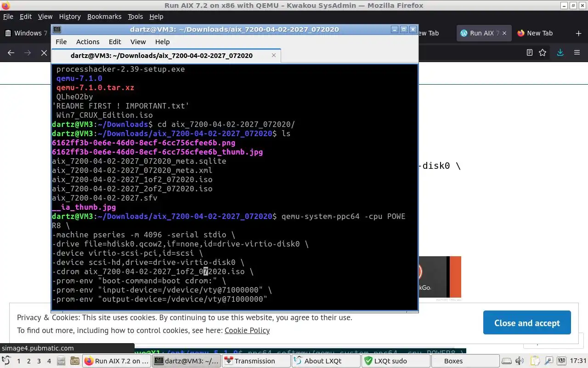The height and width of the screenshot is (368, 588).
Task: Open the Actions menu in the terminal
Action: pos(88,41)
